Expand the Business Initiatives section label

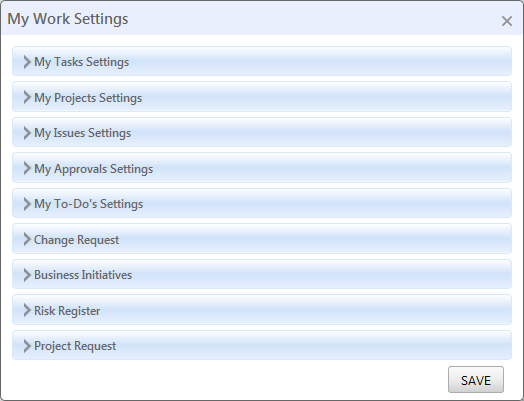tap(83, 275)
